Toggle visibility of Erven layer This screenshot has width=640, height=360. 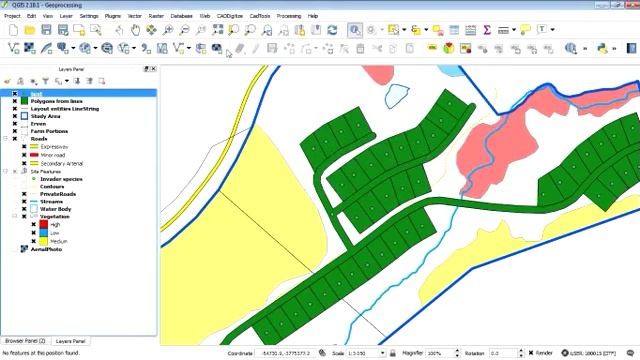click(x=15, y=124)
